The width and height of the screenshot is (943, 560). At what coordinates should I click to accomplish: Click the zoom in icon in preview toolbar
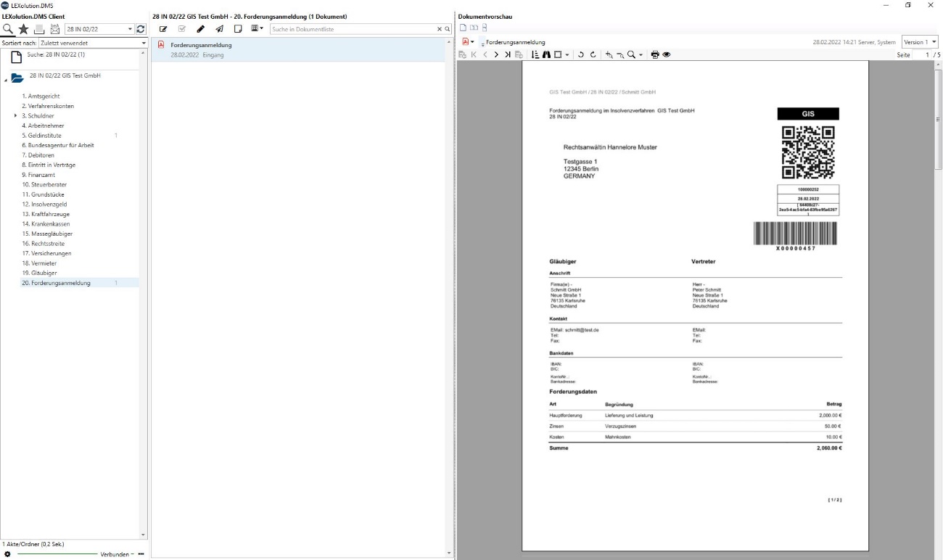coord(609,54)
